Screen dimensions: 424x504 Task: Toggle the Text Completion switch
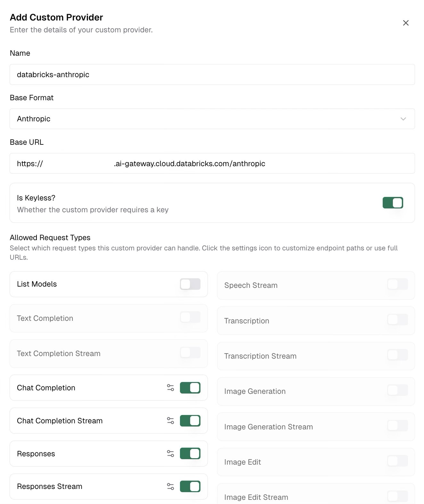190,317
